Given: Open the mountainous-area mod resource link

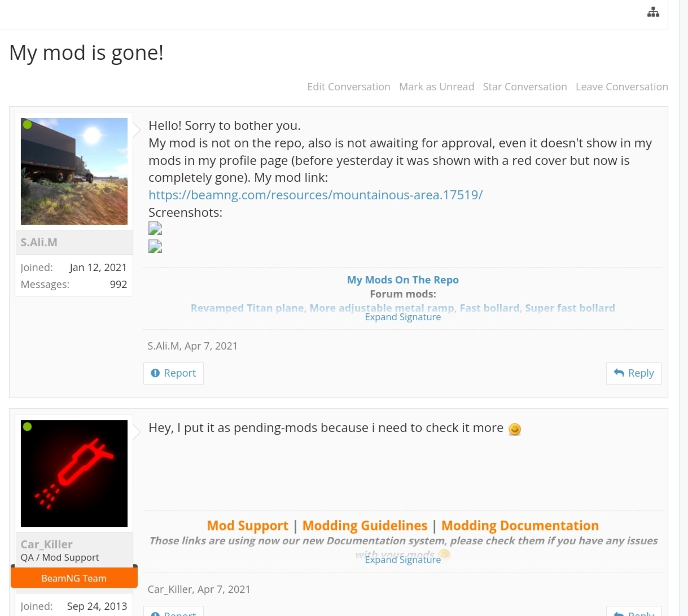Looking at the screenshot, I should point(315,195).
